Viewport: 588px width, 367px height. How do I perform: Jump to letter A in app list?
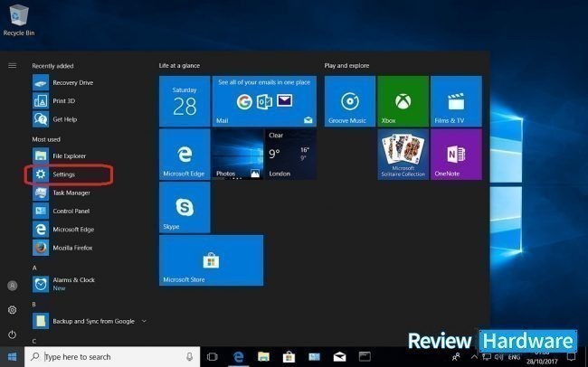(34, 268)
